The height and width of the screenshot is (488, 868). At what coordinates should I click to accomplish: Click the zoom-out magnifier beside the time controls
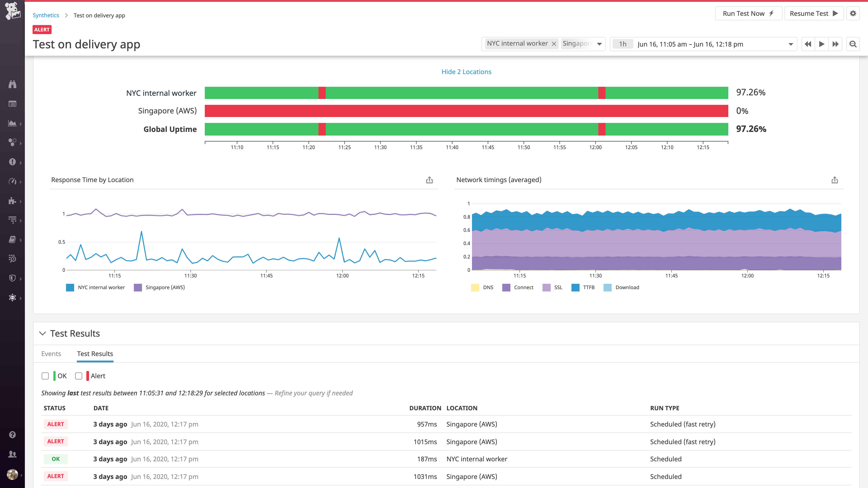tap(853, 44)
